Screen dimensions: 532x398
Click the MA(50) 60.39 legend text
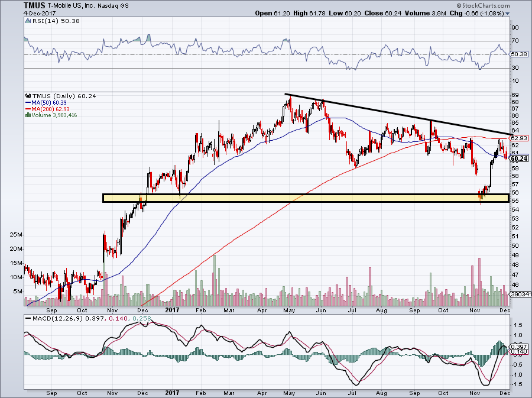point(49,103)
